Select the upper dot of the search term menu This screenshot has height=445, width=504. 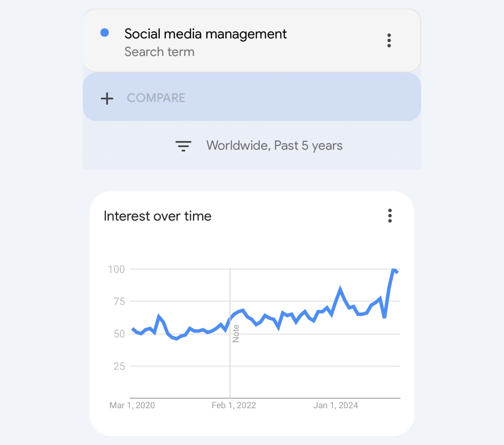[389, 35]
